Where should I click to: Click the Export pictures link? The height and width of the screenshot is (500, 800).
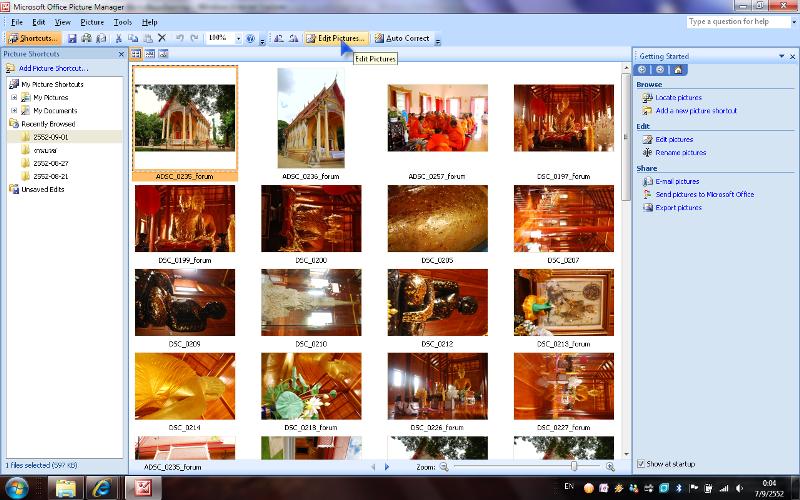pos(678,208)
